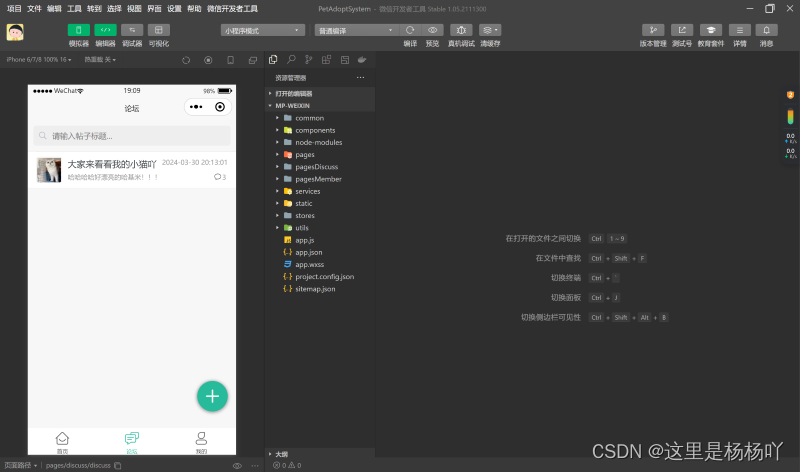This screenshot has height=472, width=800.
Task: Open the messages (消息) bell icon
Action: tap(766, 30)
